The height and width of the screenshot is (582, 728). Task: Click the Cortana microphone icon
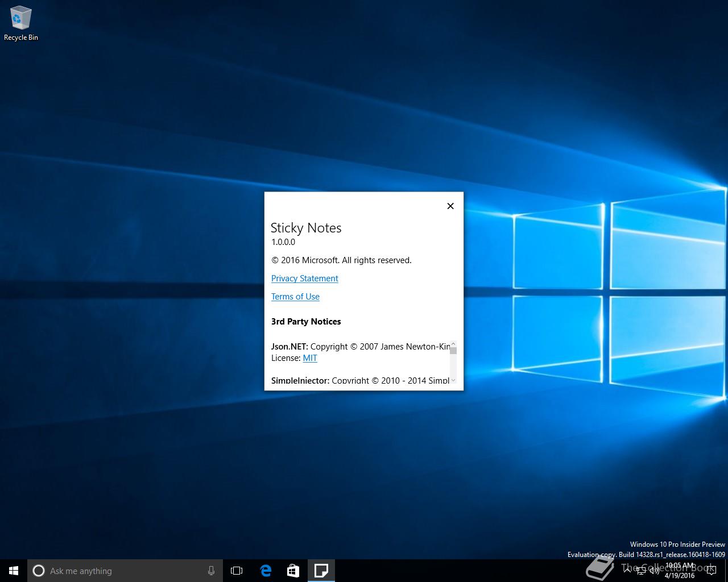click(211, 571)
